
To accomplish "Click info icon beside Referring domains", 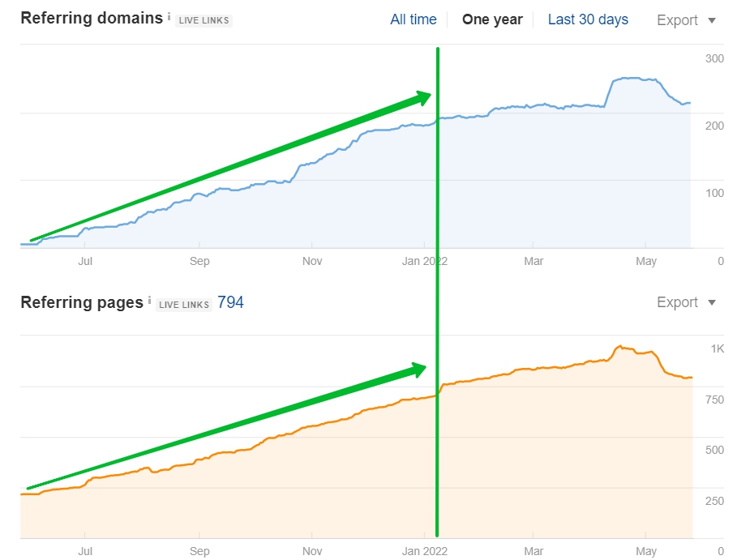I will click(x=169, y=17).
